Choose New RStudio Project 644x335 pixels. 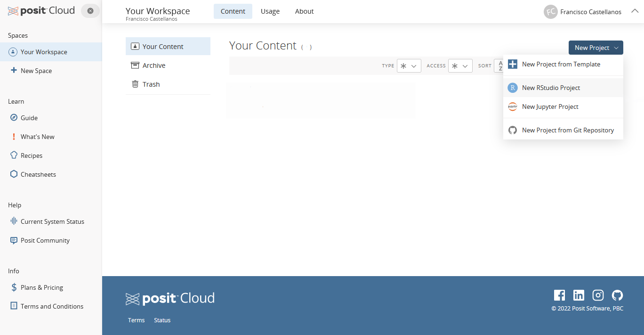point(563,88)
